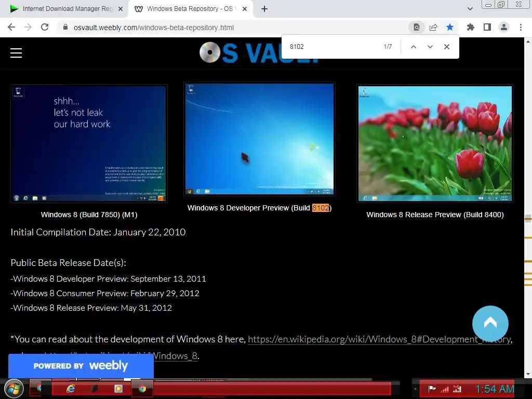Image resolution: width=532 pixels, height=399 pixels.
Task: Open a new browser tab
Action: (264, 9)
